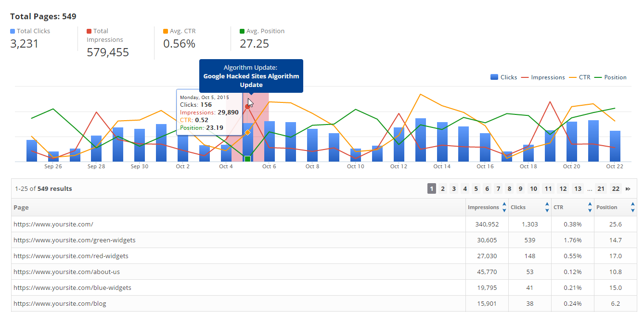
Task: Go to last pages using double-arrow icon
Action: [628, 189]
